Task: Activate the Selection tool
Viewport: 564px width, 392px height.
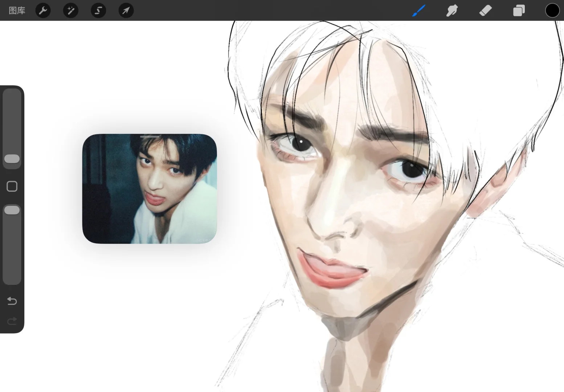Action: tap(98, 11)
